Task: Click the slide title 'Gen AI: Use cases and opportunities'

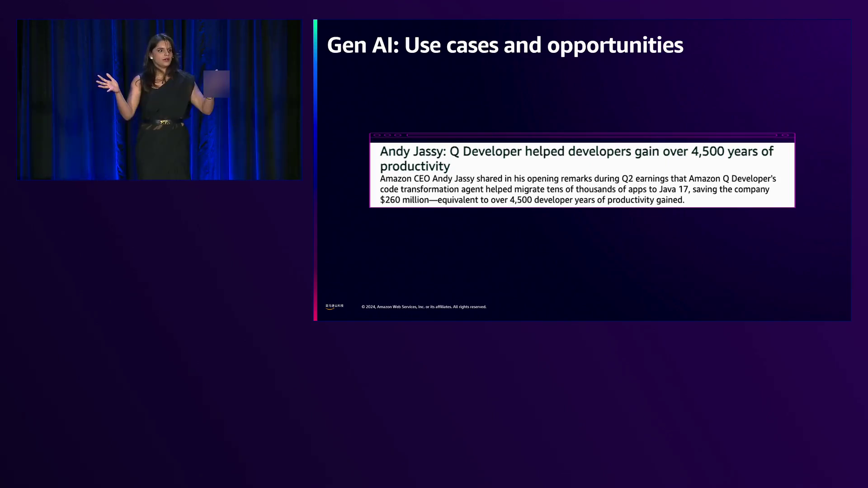Action: 505,45
